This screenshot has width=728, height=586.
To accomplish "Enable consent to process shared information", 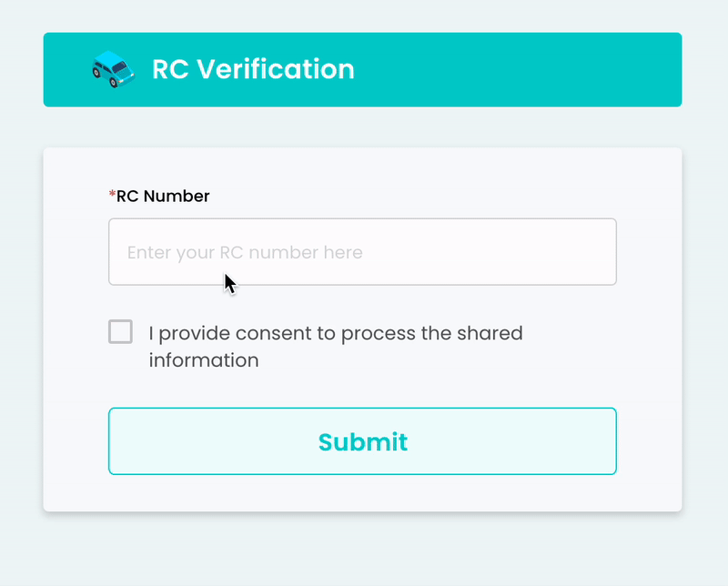I will pos(120,331).
